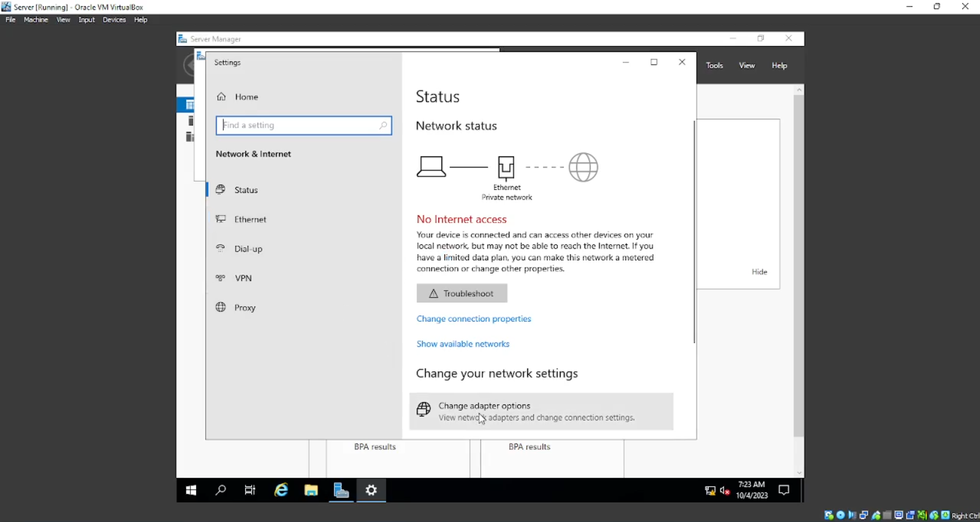Open Change connection properties link
The width and height of the screenshot is (980, 522).
474,319
